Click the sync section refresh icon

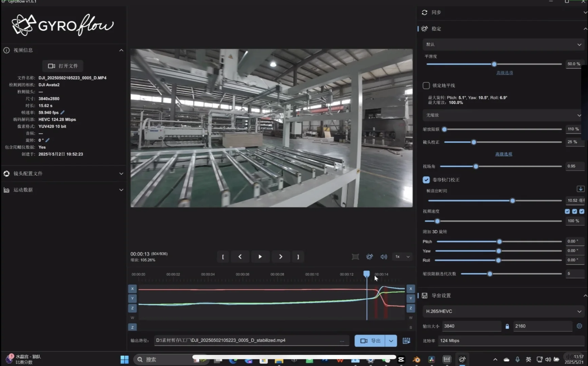[x=424, y=13]
